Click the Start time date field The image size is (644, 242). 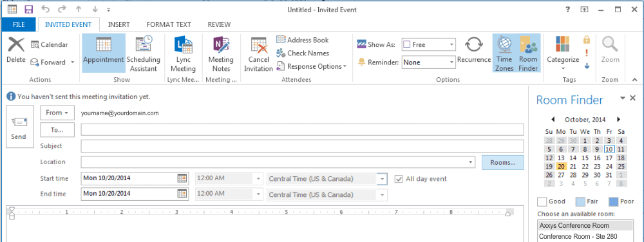129,179
